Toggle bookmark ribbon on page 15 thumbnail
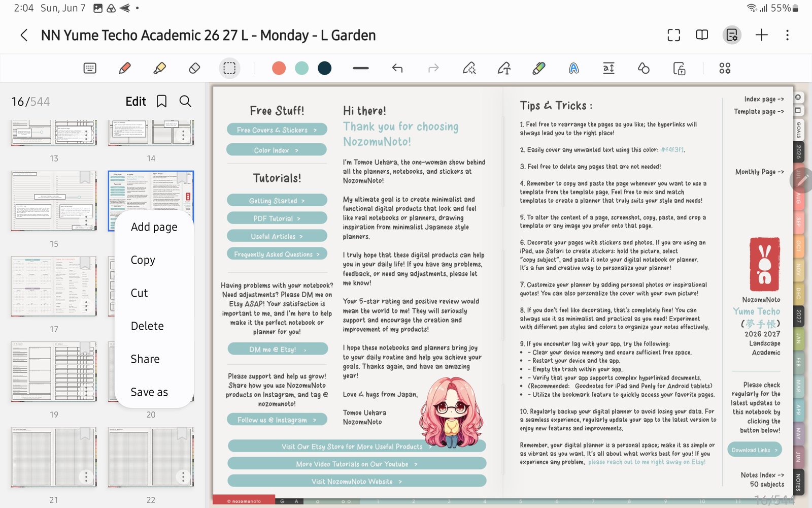The height and width of the screenshot is (508, 812). [85, 177]
